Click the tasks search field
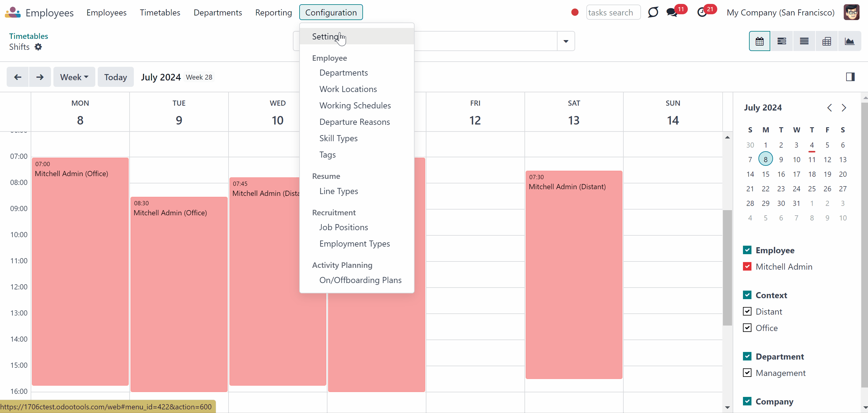 tap(613, 12)
